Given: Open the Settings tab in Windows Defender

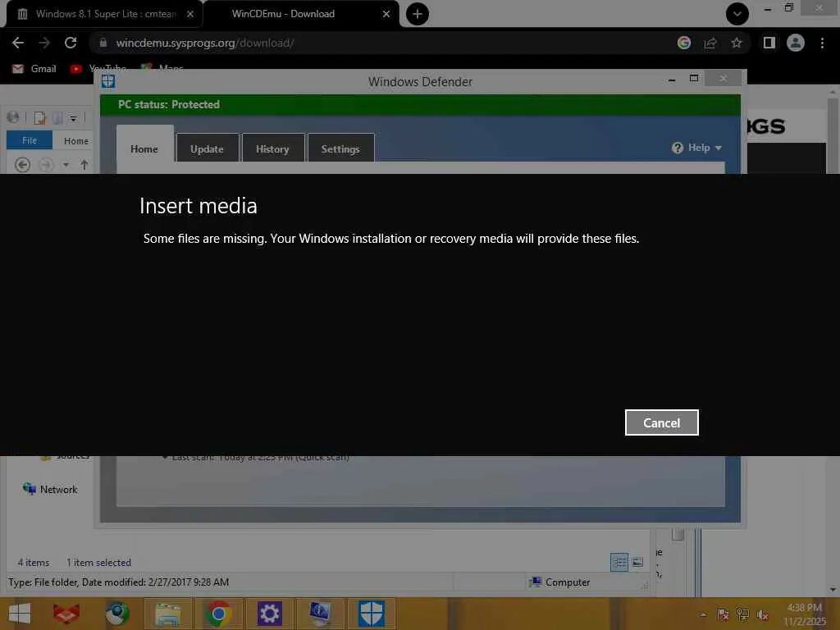Looking at the screenshot, I should click(x=340, y=148).
